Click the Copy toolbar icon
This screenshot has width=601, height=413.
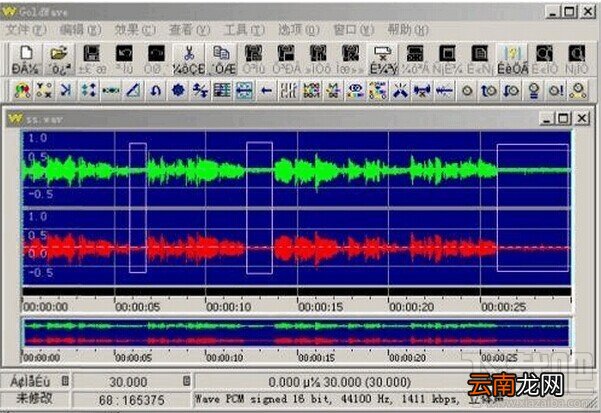point(221,59)
